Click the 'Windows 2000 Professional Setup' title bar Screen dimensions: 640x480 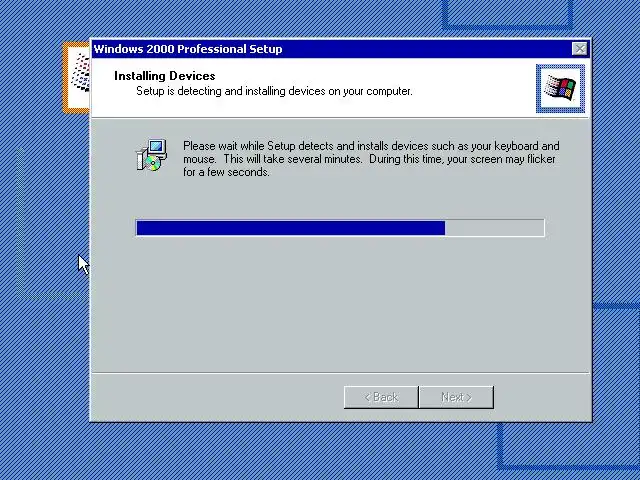(340, 49)
